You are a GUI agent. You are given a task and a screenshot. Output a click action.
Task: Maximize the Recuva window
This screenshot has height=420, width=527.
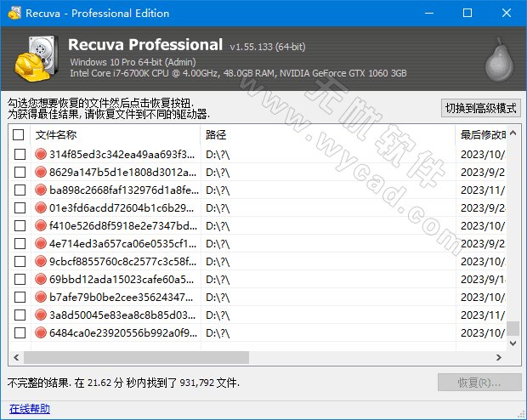467,13
